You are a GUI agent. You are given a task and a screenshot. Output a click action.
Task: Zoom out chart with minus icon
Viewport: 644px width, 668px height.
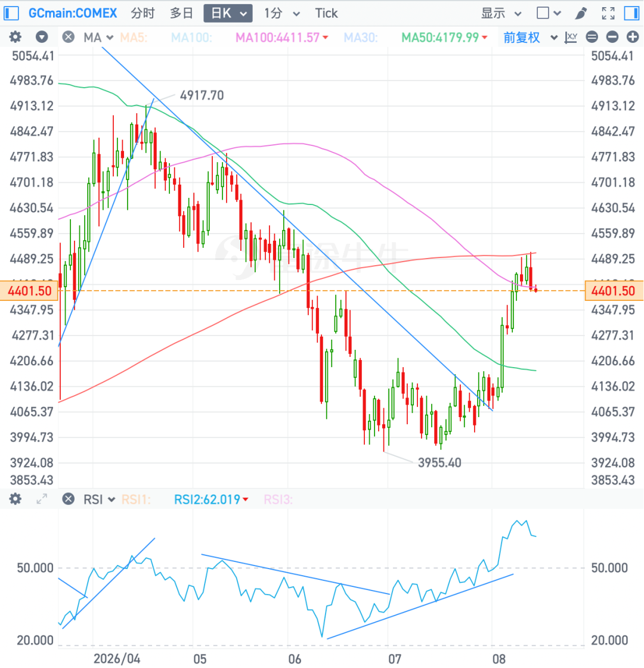pos(612,37)
